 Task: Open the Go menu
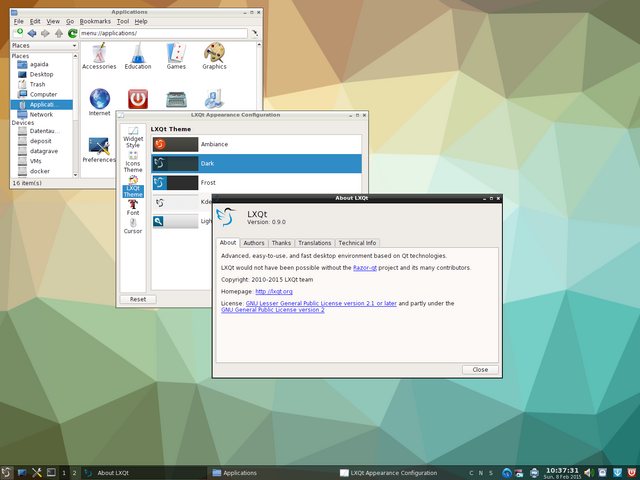[70, 21]
